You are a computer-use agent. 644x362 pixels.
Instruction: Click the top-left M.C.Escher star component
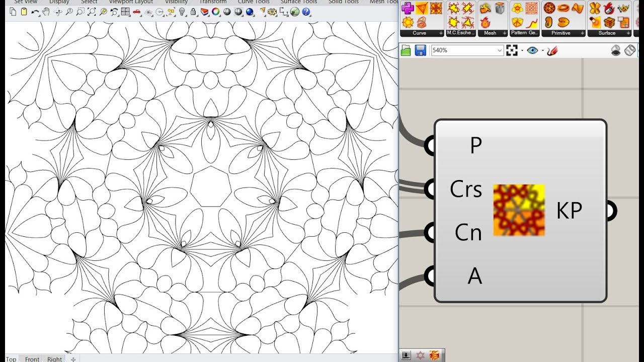pos(453,8)
